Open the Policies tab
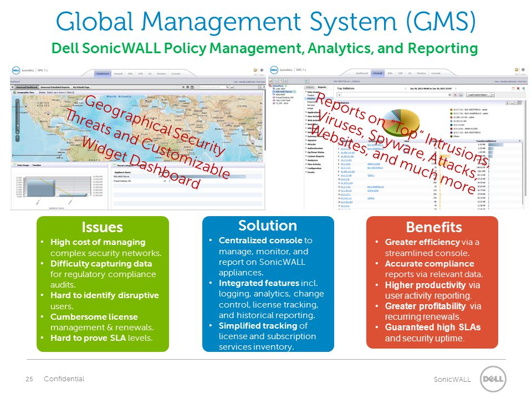Image resolution: width=532 pixels, height=399 pixels. coord(310,87)
